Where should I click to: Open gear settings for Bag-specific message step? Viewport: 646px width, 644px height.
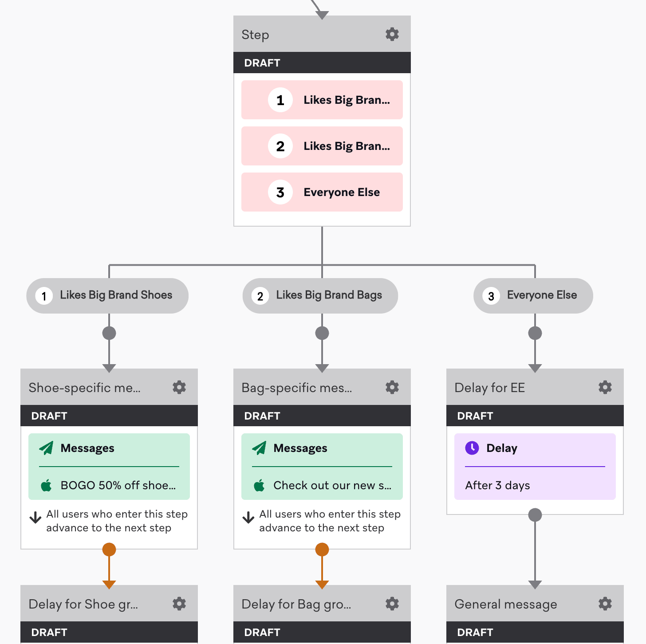[x=392, y=387]
